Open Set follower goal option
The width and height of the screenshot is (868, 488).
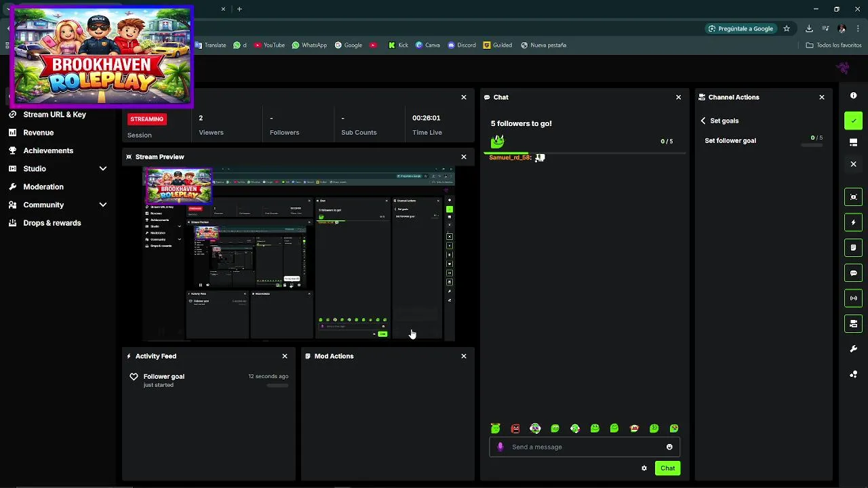[x=764, y=141]
